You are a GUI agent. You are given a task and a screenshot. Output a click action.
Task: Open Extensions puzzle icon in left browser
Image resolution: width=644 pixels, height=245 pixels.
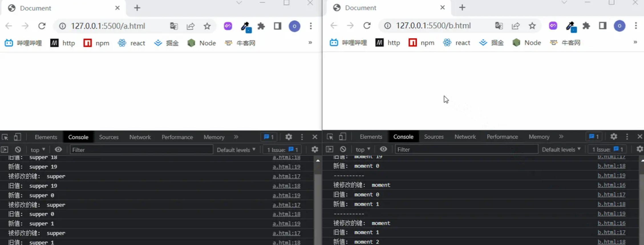pyautogui.click(x=261, y=26)
